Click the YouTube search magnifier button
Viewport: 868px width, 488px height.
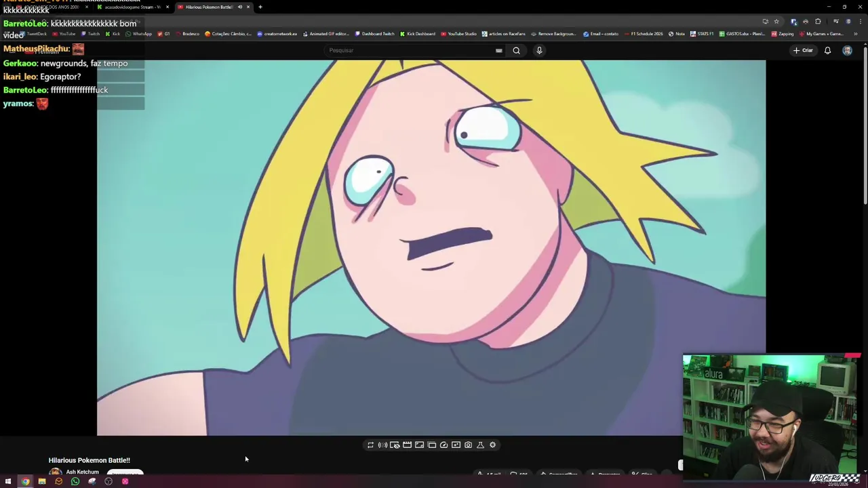[516, 50]
